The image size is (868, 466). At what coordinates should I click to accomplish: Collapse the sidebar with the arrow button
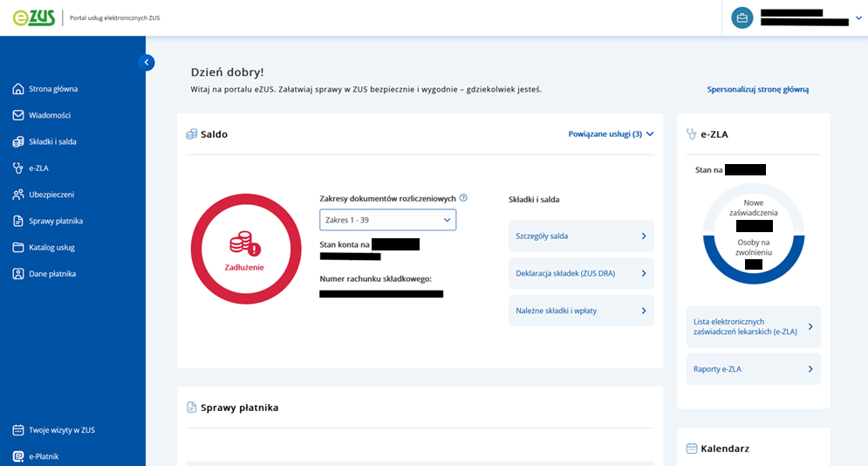tap(147, 62)
